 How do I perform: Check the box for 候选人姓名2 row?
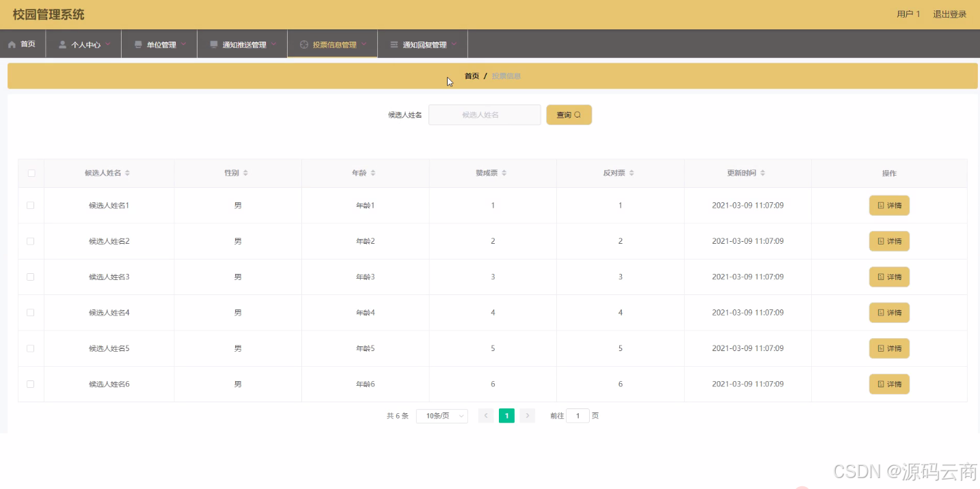tap(31, 241)
